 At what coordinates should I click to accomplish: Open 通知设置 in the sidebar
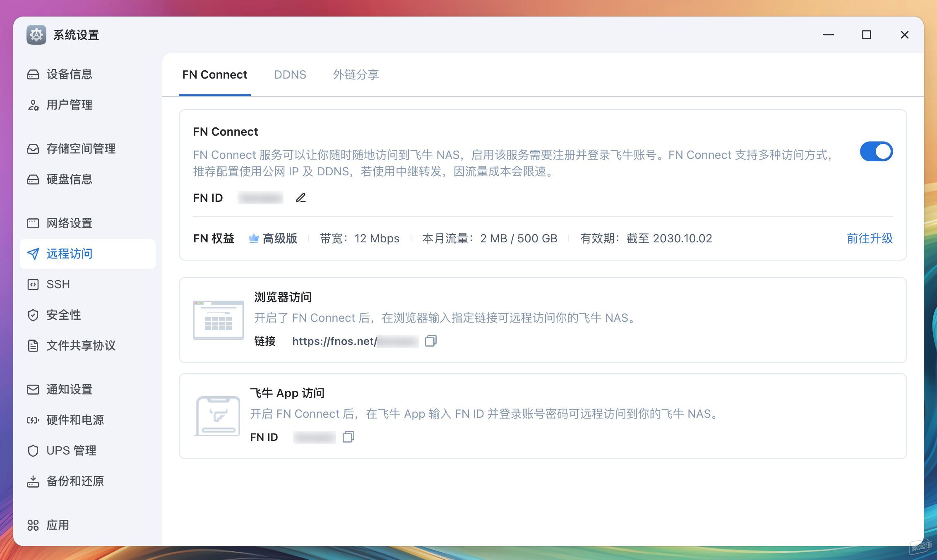[69, 390]
